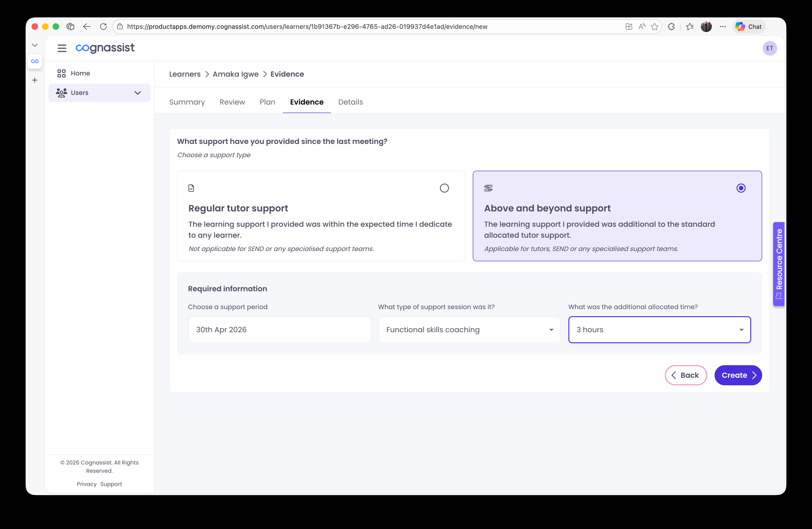Click the 30th Apr 2026 support period field
The height and width of the screenshot is (529, 812).
pyautogui.click(x=280, y=330)
